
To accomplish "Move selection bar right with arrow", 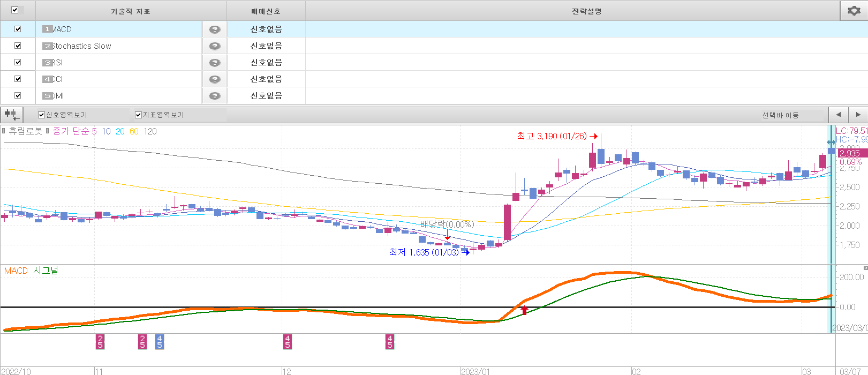I will (858, 115).
